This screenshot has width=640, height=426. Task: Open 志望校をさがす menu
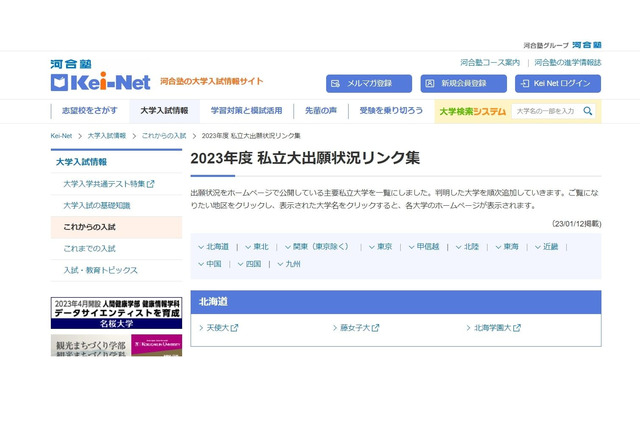(90, 111)
